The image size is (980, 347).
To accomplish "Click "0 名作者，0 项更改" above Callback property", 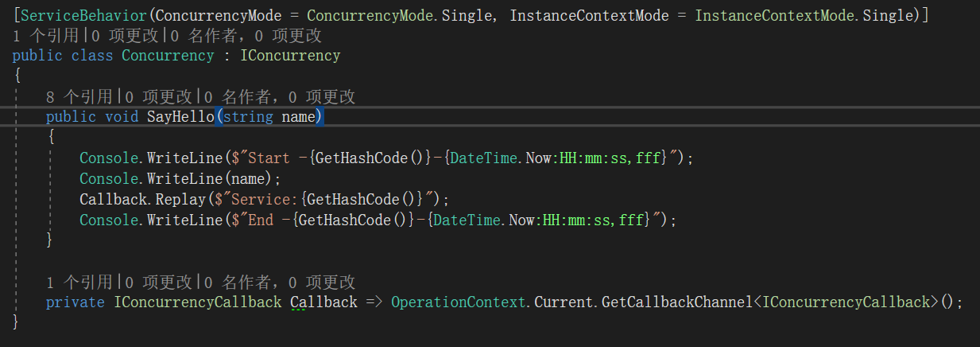I will point(280,282).
